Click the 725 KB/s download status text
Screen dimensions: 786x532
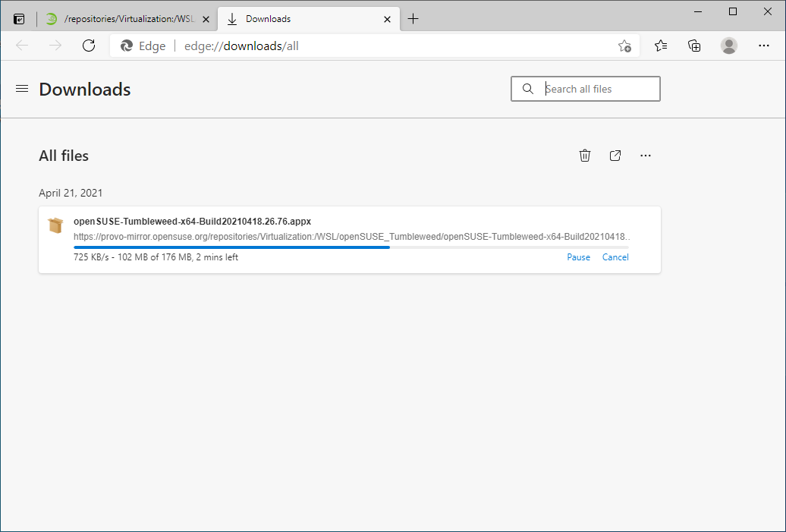(156, 257)
